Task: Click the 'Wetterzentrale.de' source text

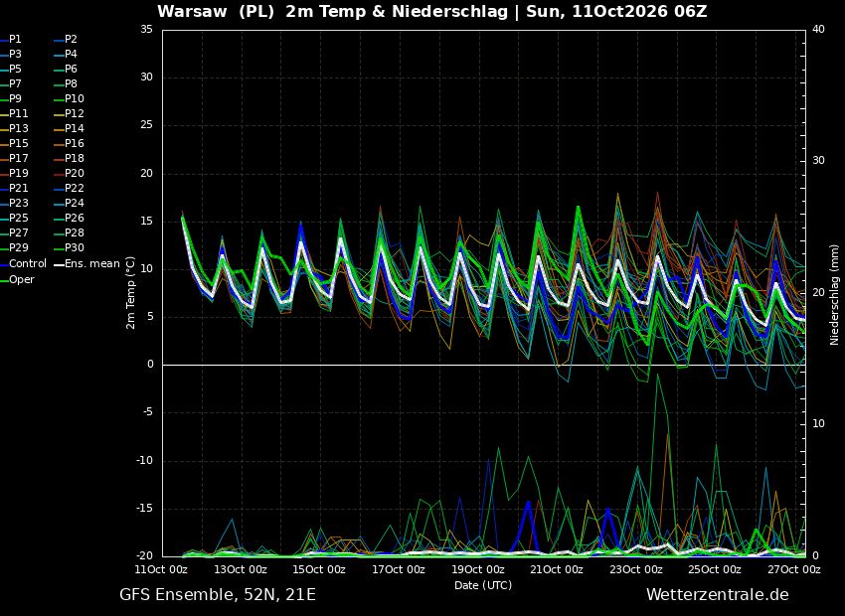Action: click(718, 595)
